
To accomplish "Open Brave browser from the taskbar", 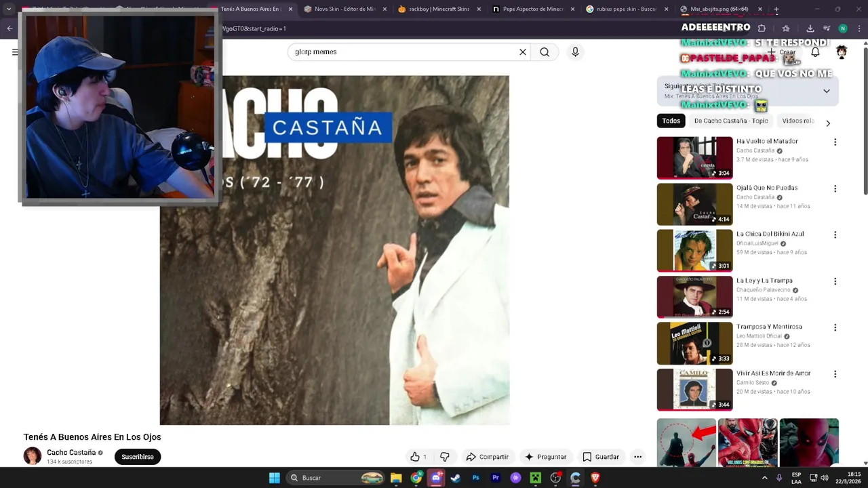I will click(x=595, y=478).
